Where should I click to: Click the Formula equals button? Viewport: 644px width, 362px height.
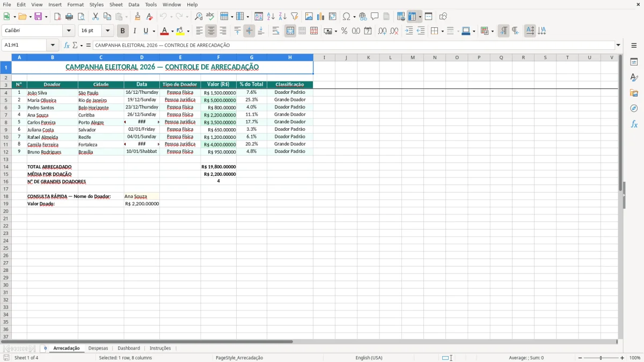[x=89, y=46]
